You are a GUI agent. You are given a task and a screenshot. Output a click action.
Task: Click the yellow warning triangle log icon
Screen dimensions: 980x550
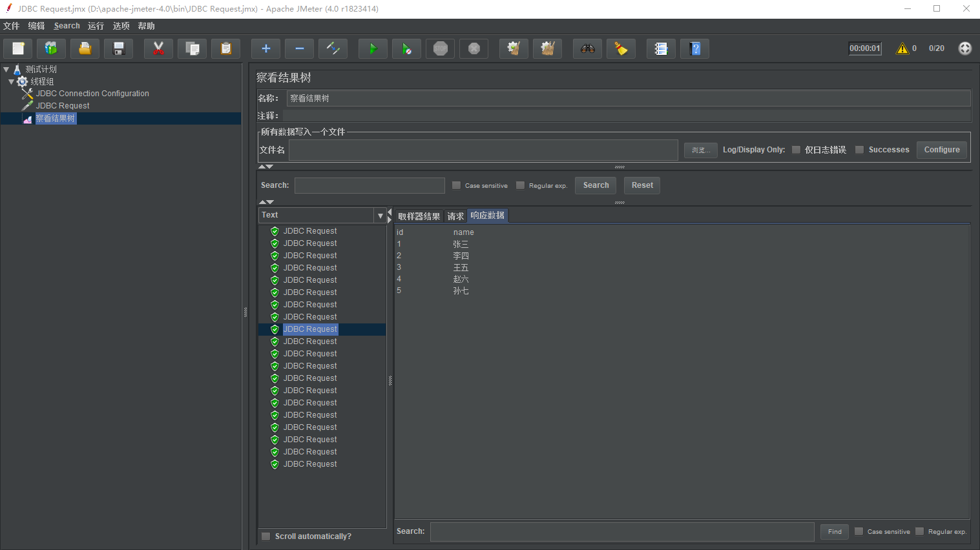902,48
